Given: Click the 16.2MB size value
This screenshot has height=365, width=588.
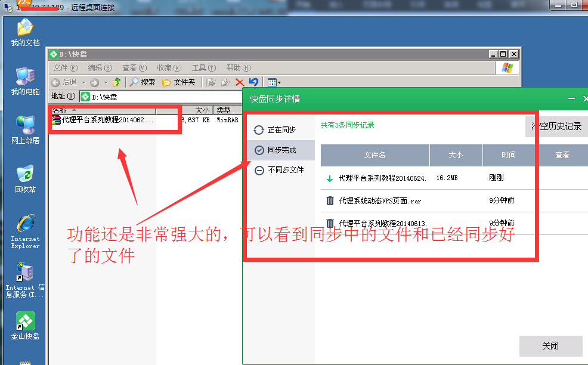Looking at the screenshot, I should (447, 178).
